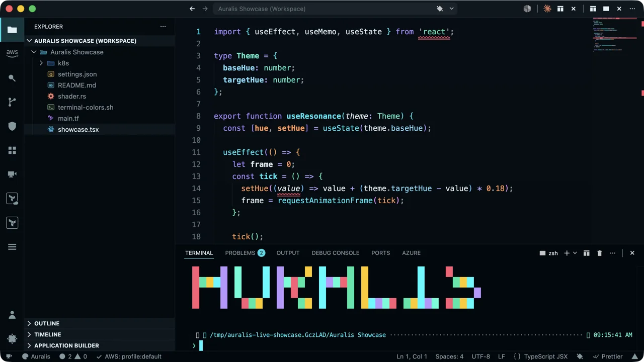Click the Prettier status item
This screenshot has height=362, width=644.
[607, 356]
